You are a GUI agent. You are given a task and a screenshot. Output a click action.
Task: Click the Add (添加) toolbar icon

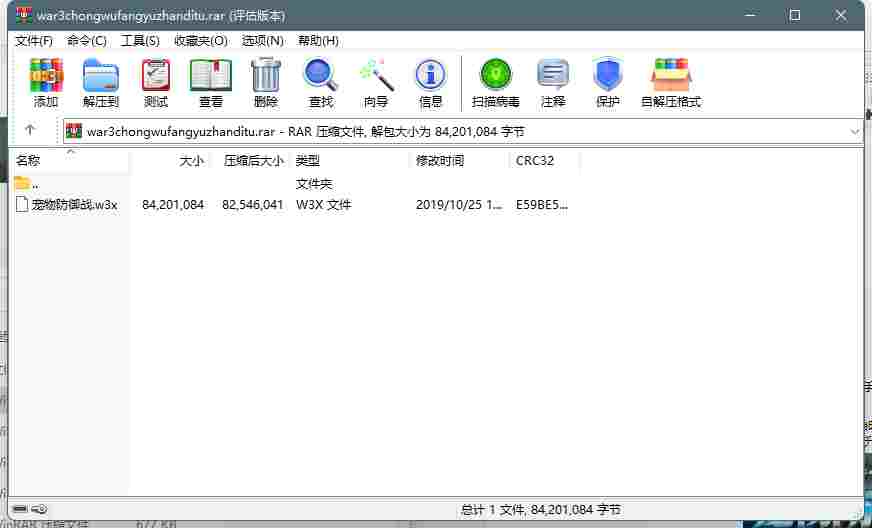tap(46, 76)
